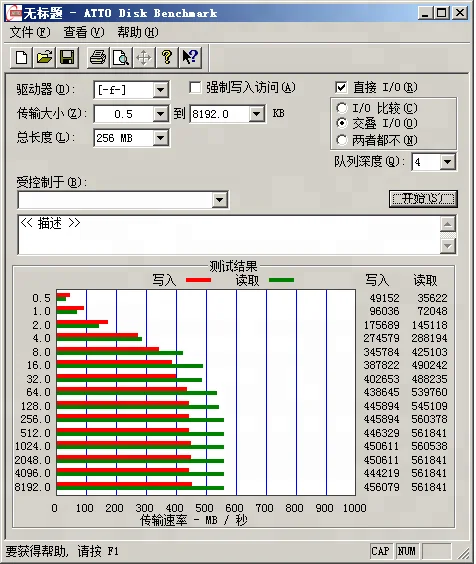
Task: Activate the context help pointer icon
Action: point(190,57)
